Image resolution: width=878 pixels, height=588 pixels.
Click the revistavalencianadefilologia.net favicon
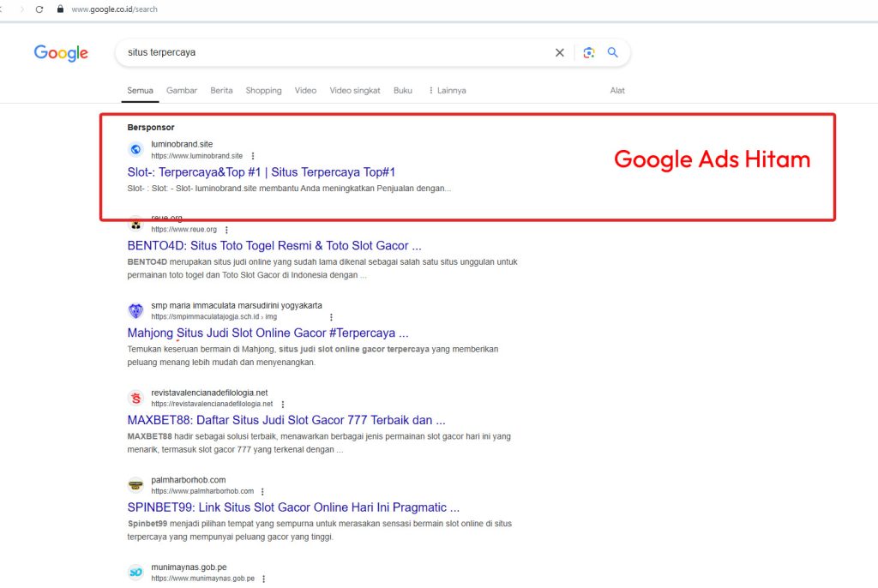(135, 398)
